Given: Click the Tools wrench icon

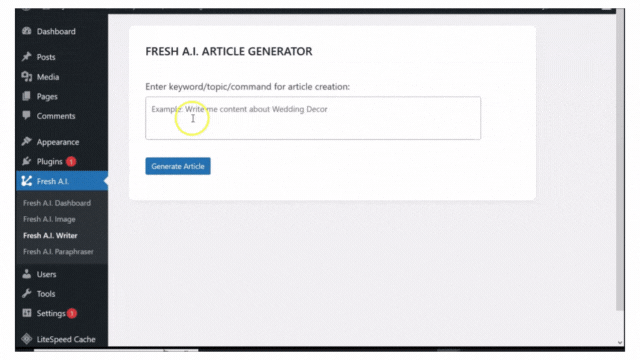Looking at the screenshot, I should (x=27, y=293).
